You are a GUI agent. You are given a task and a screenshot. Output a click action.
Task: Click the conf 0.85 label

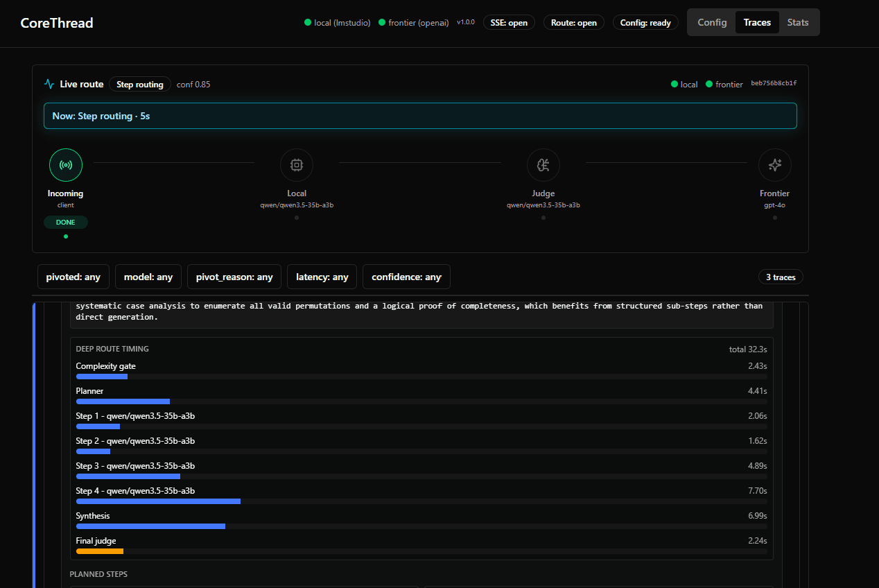click(193, 85)
